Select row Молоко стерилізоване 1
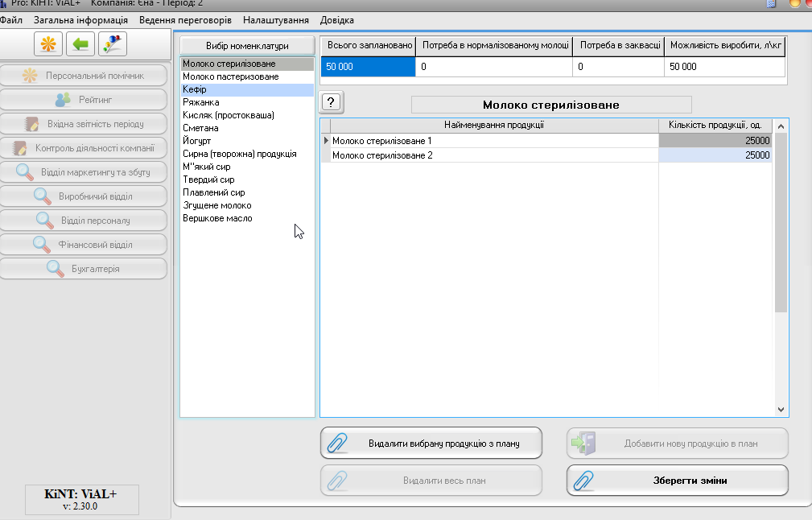Viewport: 812px width, 520px height. click(x=495, y=141)
